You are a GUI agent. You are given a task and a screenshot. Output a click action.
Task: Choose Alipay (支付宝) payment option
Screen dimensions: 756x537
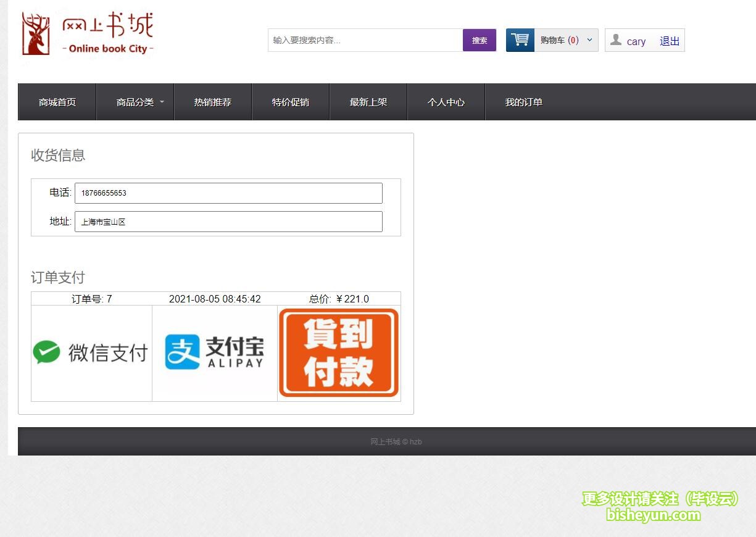click(214, 353)
